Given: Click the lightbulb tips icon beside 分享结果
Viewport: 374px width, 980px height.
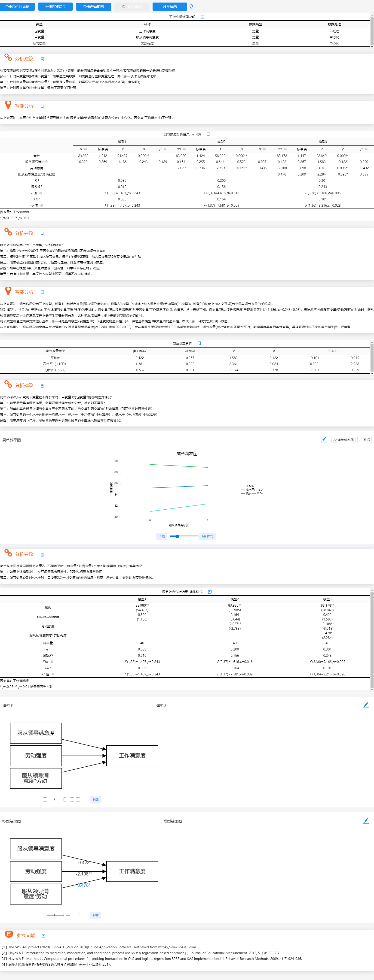Looking at the screenshot, I should click(x=191, y=7).
